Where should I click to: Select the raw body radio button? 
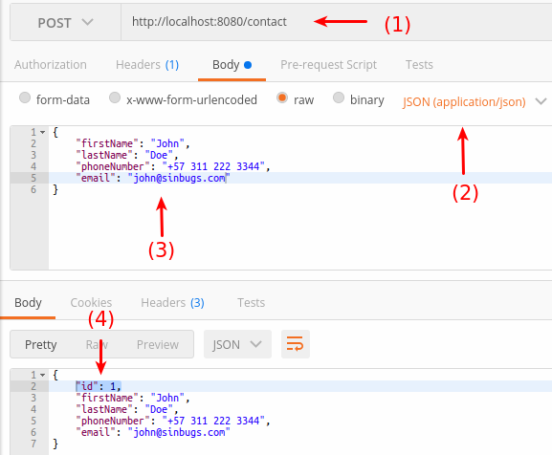[x=282, y=98]
